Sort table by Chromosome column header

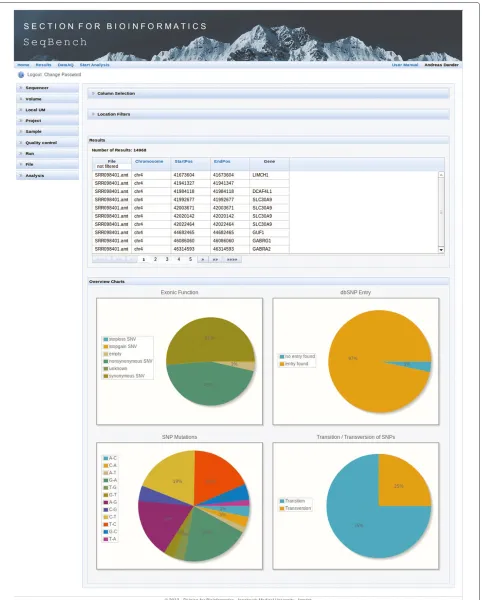coord(149,161)
